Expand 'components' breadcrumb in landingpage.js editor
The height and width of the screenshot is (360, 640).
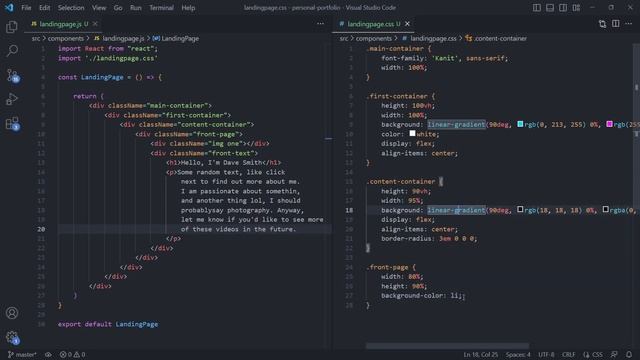pos(66,38)
